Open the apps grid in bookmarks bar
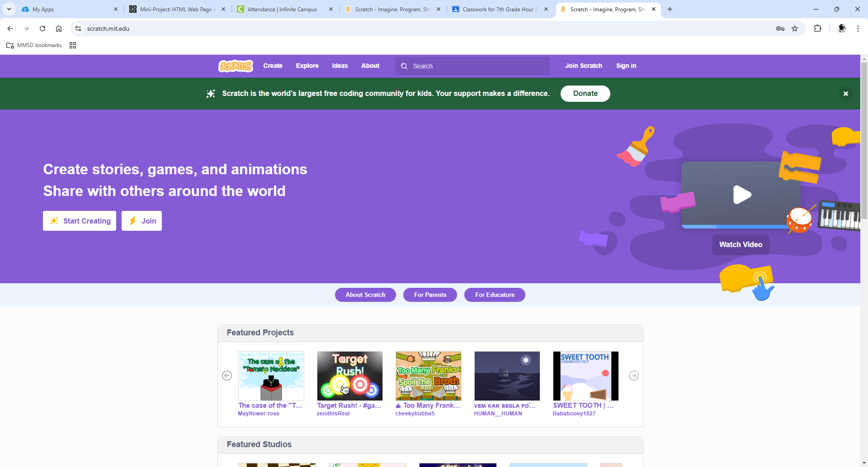 pyautogui.click(x=73, y=45)
